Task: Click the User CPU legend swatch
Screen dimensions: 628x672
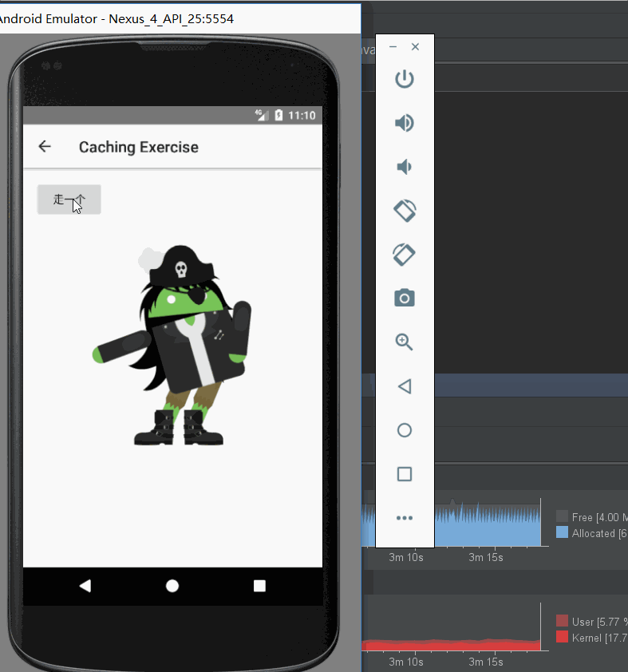Action: tap(562, 621)
